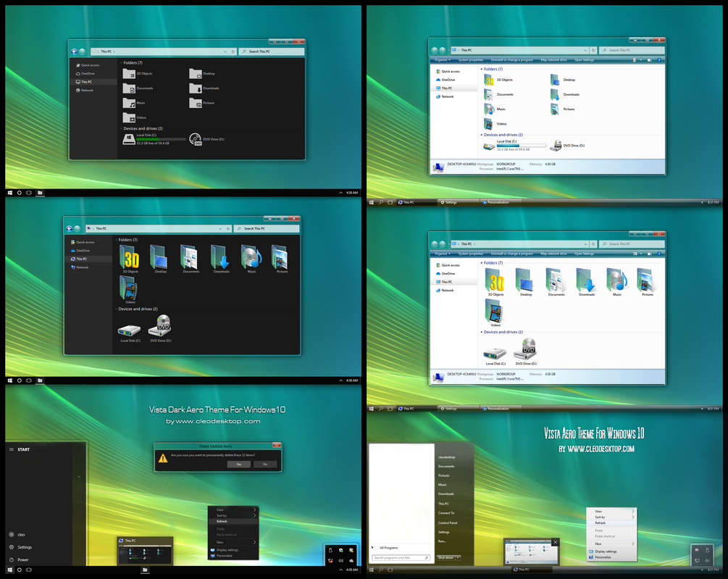Collapse Folders (7) group in dark list-view Explorer
This screenshot has width=728, height=579.
[x=121, y=62]
